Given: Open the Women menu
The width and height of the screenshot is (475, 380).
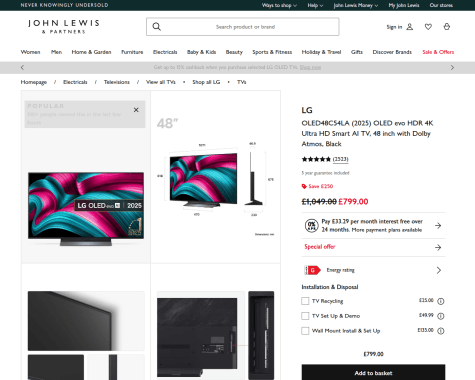Looking at the screenshot, I should [30, 52].
